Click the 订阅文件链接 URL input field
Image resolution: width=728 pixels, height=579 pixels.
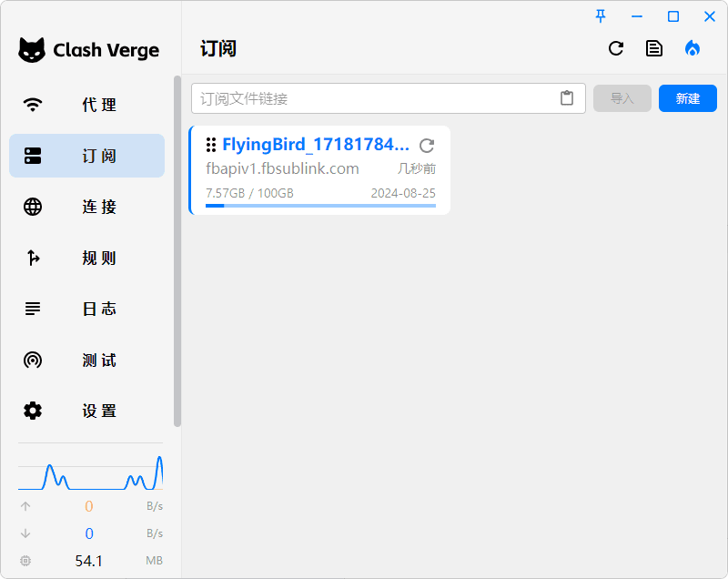coord(389,98)
